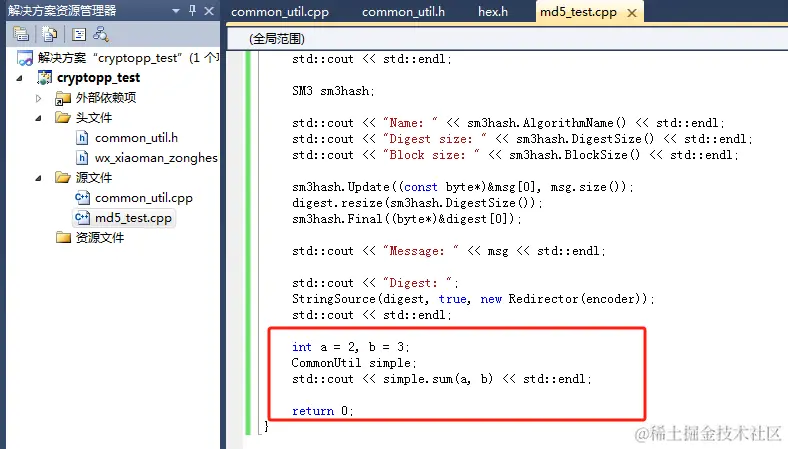
Task: Click the wx_xiaoman_zonghes file icon
Action: (x=82, y=158)
